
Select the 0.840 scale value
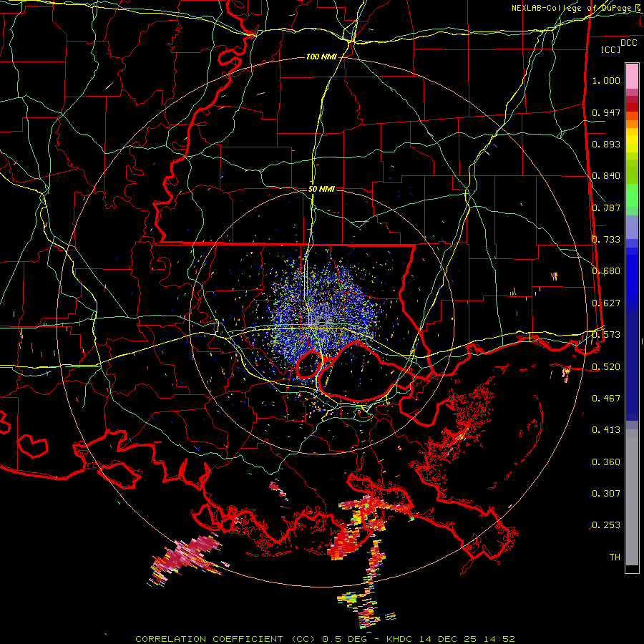606,176
